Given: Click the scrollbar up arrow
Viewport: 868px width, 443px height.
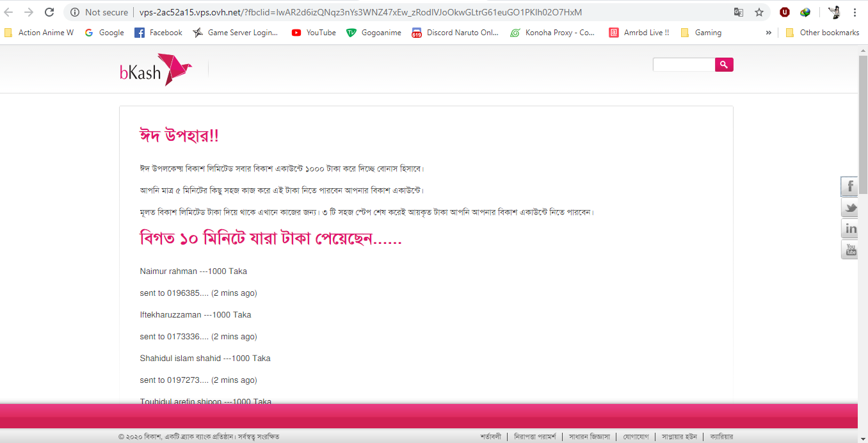Looking at the screenshot, I should click(863, 51).
